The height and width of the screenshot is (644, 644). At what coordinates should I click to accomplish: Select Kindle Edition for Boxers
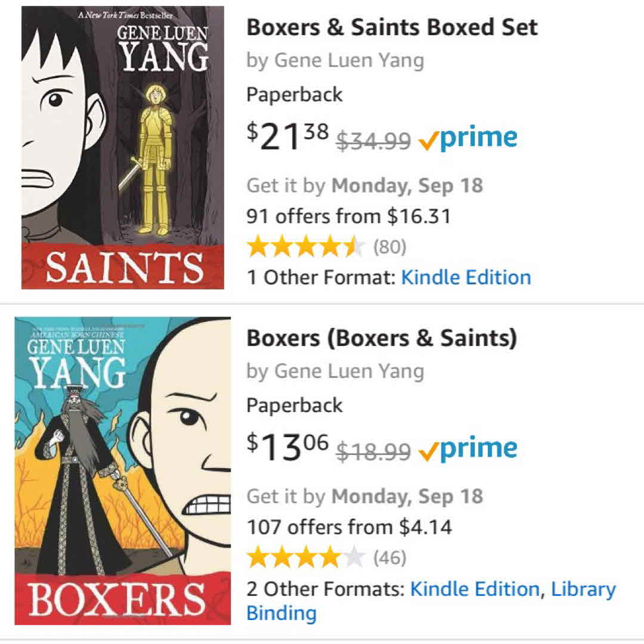tap(475, 589)
